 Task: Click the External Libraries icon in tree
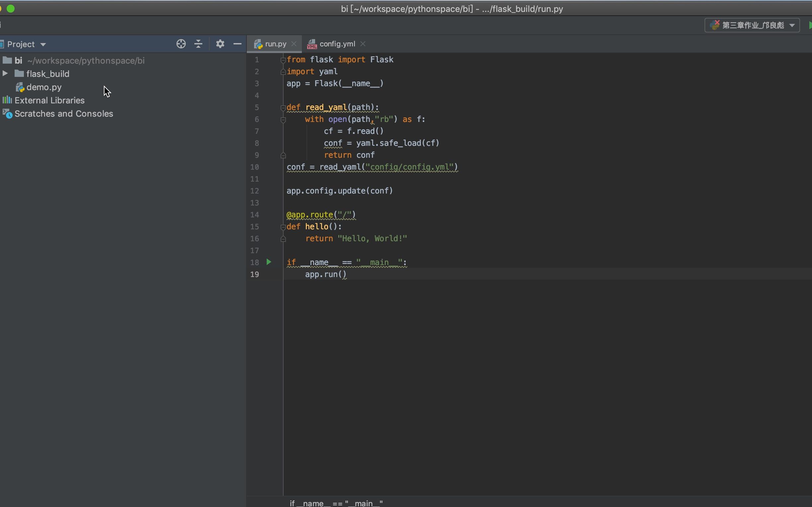(x=7, y=100)
